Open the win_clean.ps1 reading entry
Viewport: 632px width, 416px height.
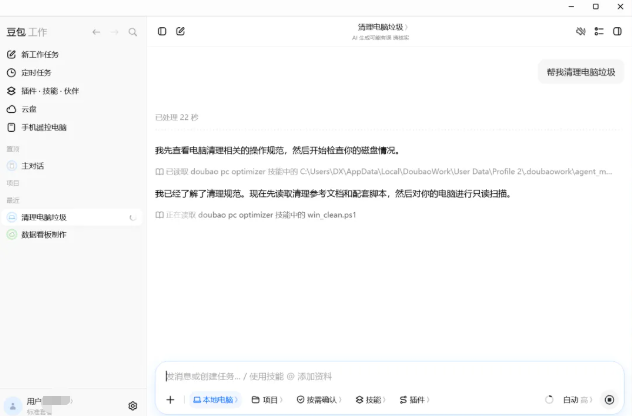(x=256, y=215)
